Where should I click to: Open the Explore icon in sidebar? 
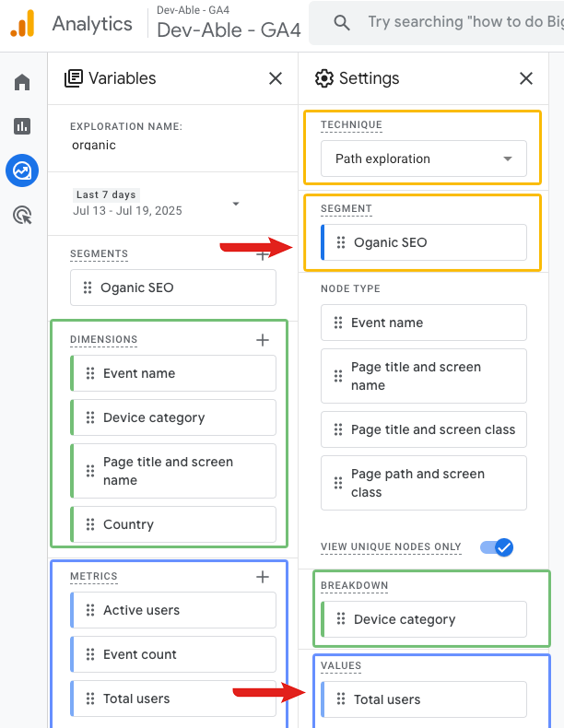[22, 170]
